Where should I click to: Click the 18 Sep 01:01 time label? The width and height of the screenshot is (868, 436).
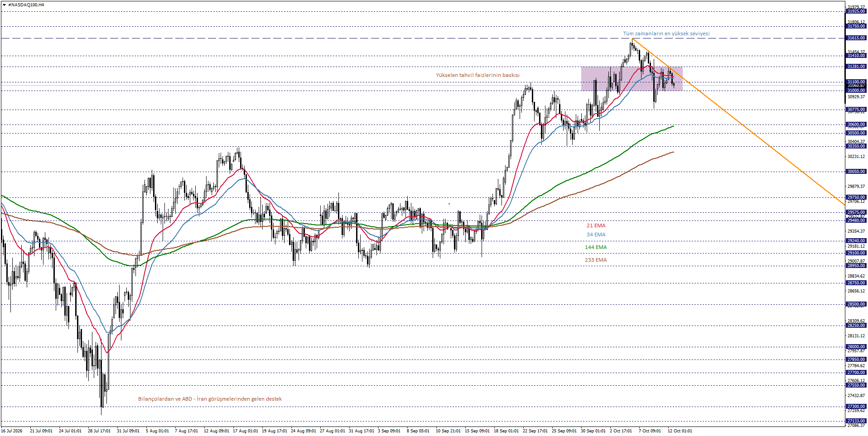[506, 431]
